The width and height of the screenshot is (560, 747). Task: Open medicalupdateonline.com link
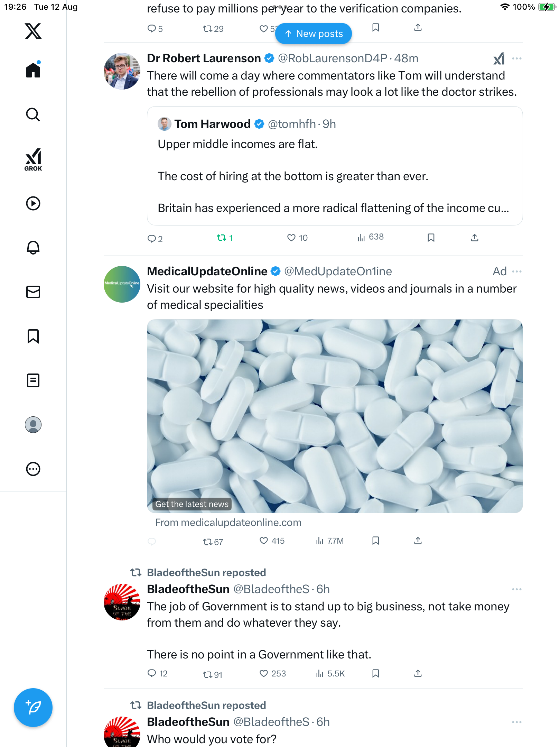[228, 523]
